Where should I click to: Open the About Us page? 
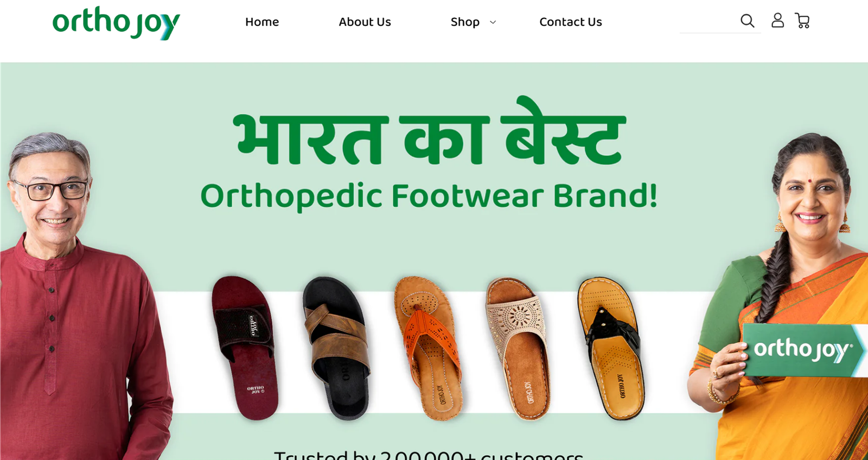pyautogui.click(x=365, y=22)
